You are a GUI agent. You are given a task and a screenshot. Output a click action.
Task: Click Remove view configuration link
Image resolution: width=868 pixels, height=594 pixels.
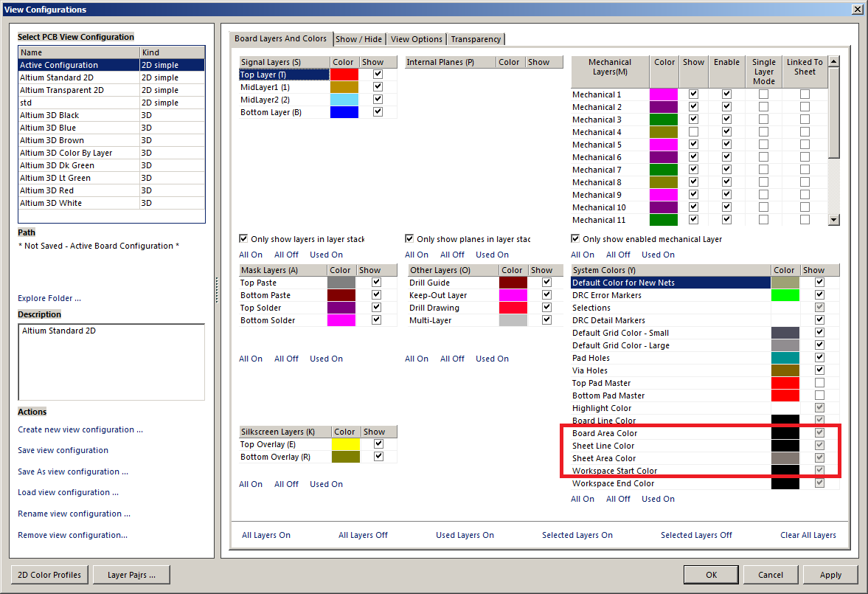(x=72, y=535)
